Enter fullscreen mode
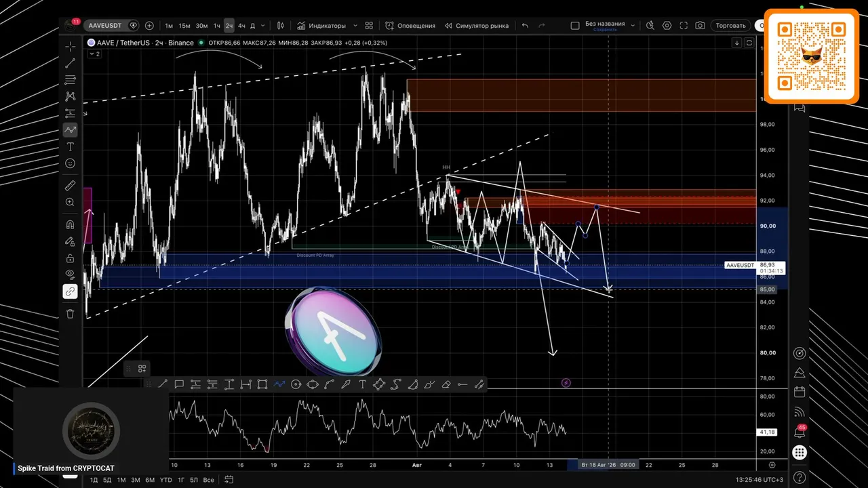The width and height of the screenshot is (868, 488). [684, 26]
